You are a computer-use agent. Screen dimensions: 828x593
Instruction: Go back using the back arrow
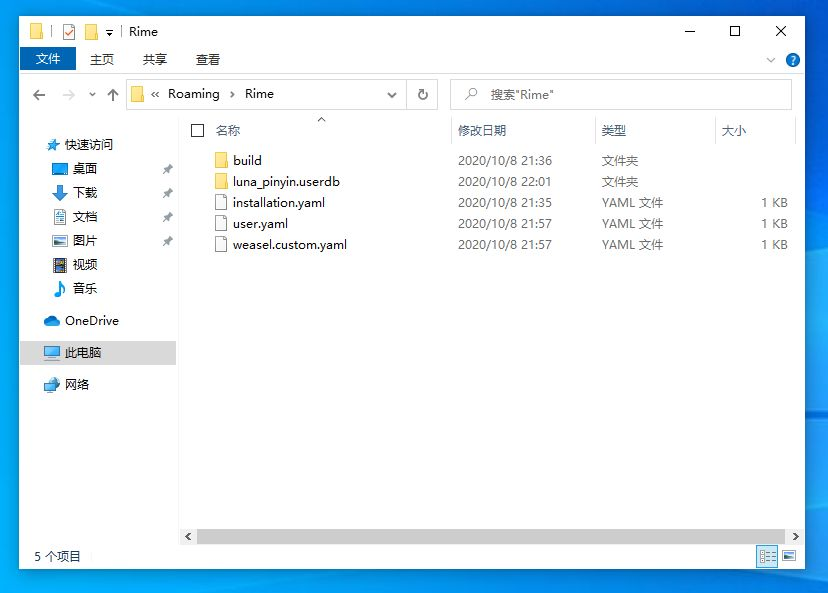(x=38, y=93)
